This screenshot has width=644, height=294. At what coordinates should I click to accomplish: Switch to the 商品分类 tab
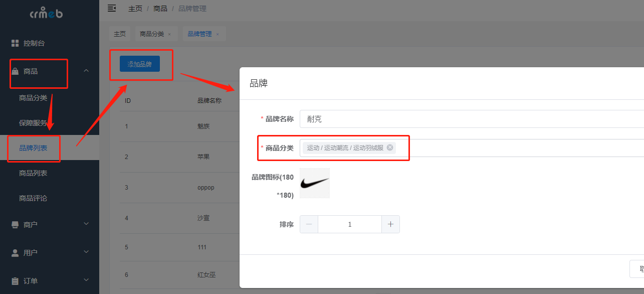click(x=152, y=33)
